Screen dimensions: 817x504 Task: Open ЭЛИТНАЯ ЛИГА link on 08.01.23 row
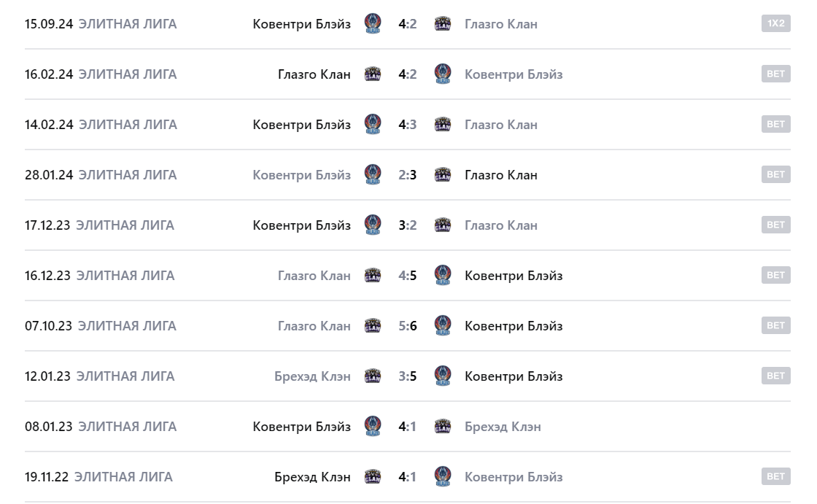point(128,426)
